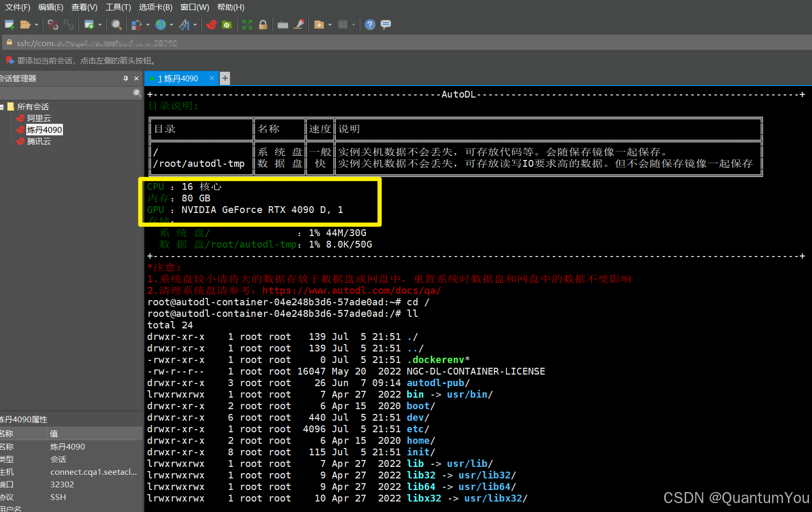Click the 值 properties column header
The width and height of the screenshot is (812, 512).
94,434
